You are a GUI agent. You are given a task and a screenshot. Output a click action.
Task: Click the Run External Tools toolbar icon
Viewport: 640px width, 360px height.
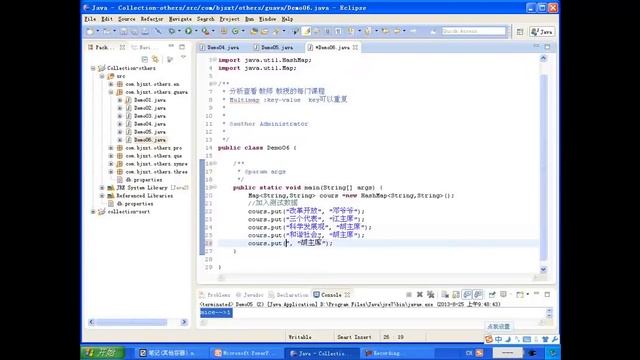point(205,31)
